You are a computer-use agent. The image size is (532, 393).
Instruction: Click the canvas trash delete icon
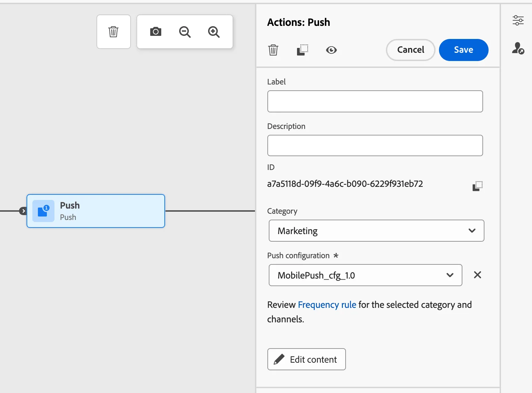(113, 32)
